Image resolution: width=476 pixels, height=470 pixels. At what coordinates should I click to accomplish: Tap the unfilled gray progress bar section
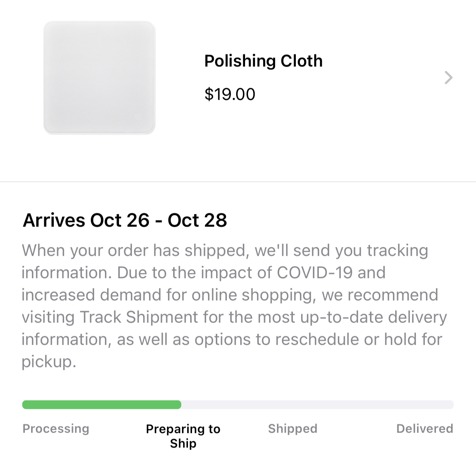click(317, 405)
